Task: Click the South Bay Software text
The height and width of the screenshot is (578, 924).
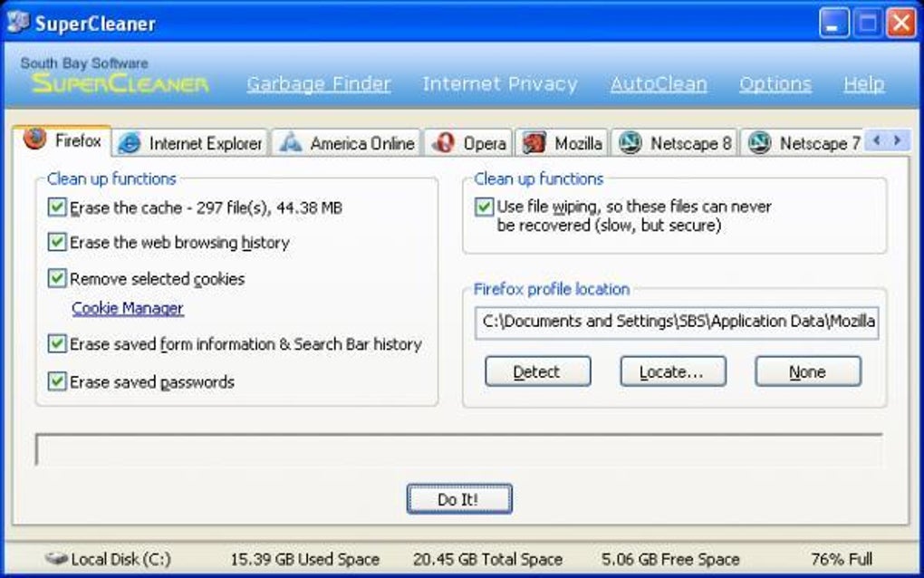Action: pos(84,63)
